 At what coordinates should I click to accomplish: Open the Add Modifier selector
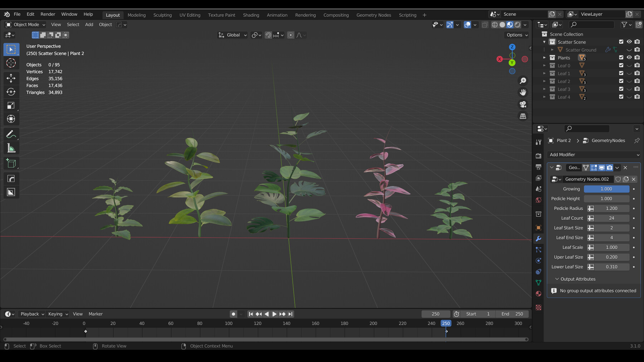593,154
